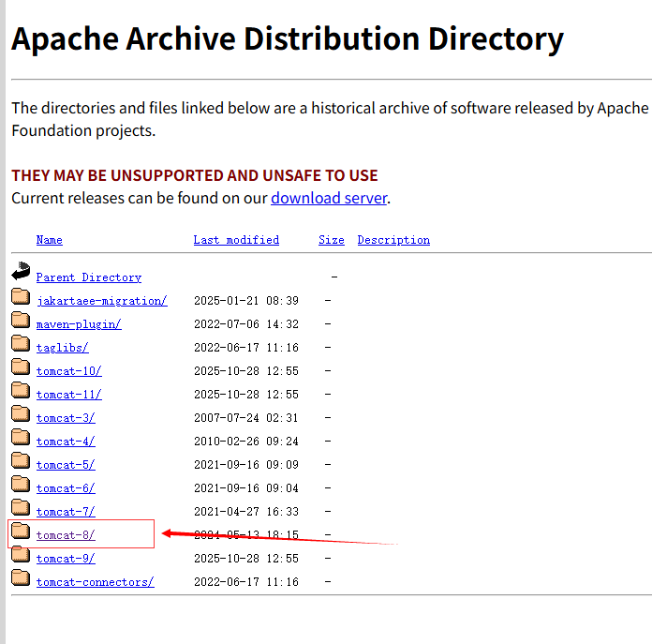Click the folder icon next to maven-plugin/
Viewport: 652px width, 644px height.
click(x=21, y=320)
